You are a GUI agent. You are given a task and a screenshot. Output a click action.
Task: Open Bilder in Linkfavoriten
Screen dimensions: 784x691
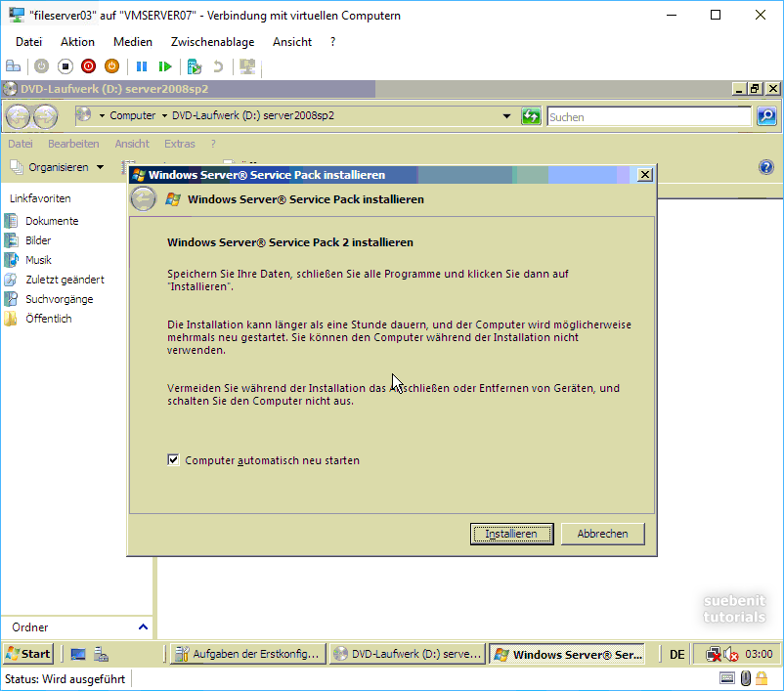tap(38, 240)
